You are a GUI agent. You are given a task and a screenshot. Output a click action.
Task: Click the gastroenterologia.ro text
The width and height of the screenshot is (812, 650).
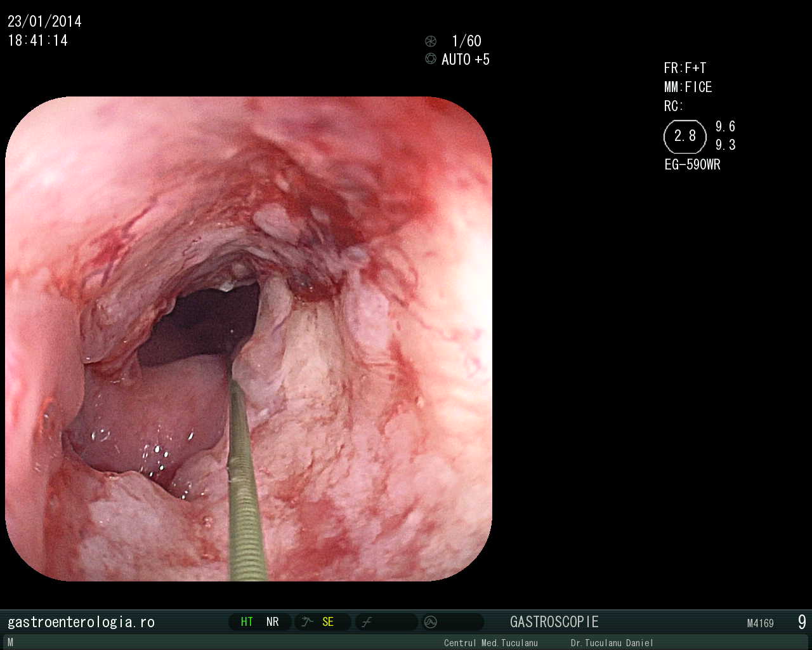pyautogui.click(x=81, y=622)
